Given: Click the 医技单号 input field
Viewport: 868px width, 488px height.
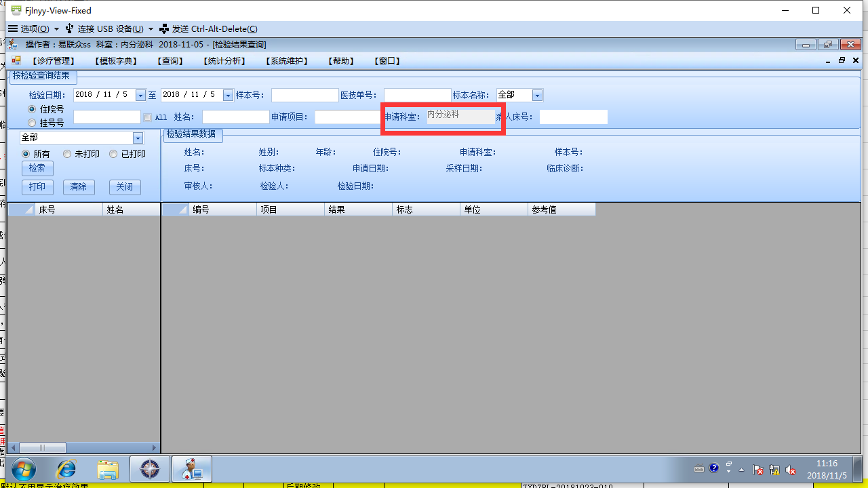Looking at the screenshot, I should point(417,96).
